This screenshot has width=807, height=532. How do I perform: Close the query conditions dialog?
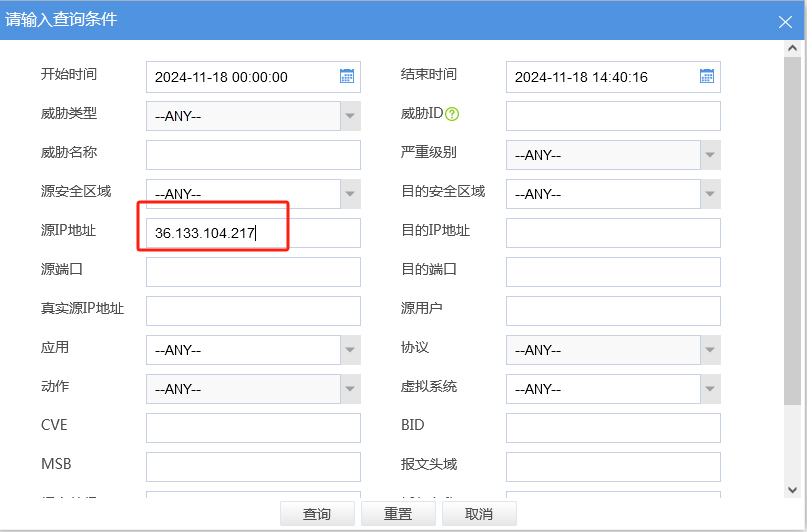pyautogui.click(x=786, y=20)
